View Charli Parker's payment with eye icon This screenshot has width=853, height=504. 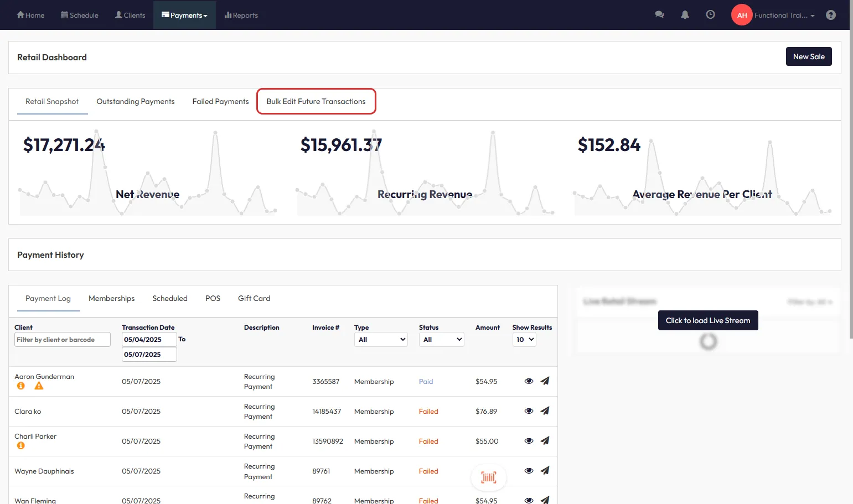point(529,441)
